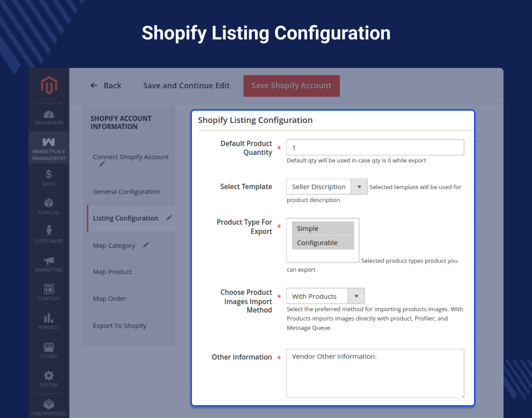Open Customers person icon menu
Viewport: 532px width, 418px height.
(49, 235)
